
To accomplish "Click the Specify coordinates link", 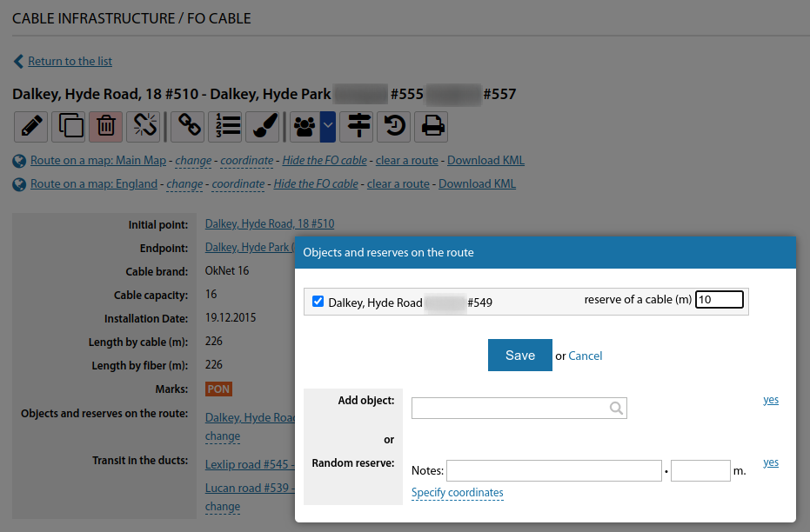I will (457, 493).
